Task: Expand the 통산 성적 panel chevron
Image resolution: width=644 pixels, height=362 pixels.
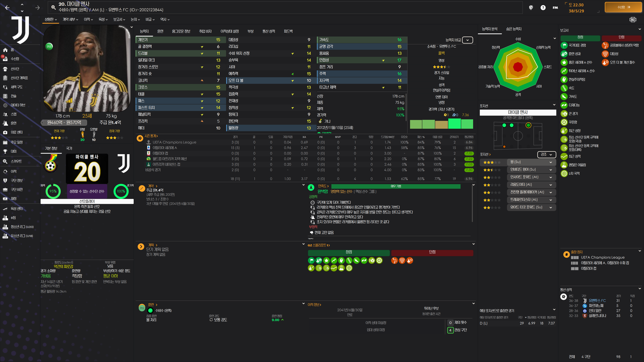Action: click(x=639, y=289)
